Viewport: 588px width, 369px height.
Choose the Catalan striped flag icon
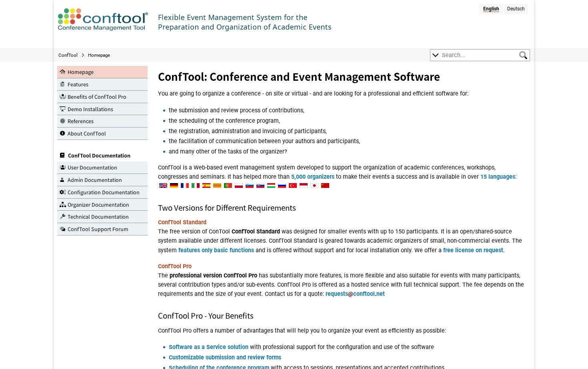click(217, 185)
